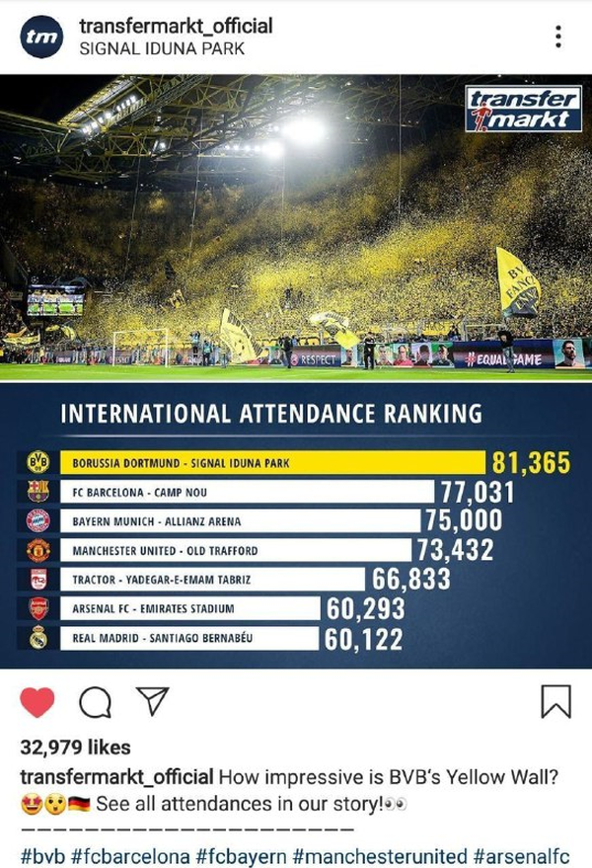Share the post via paper plane icon
The height and width of the screenshot is (868, 592).
click(151, 700)
